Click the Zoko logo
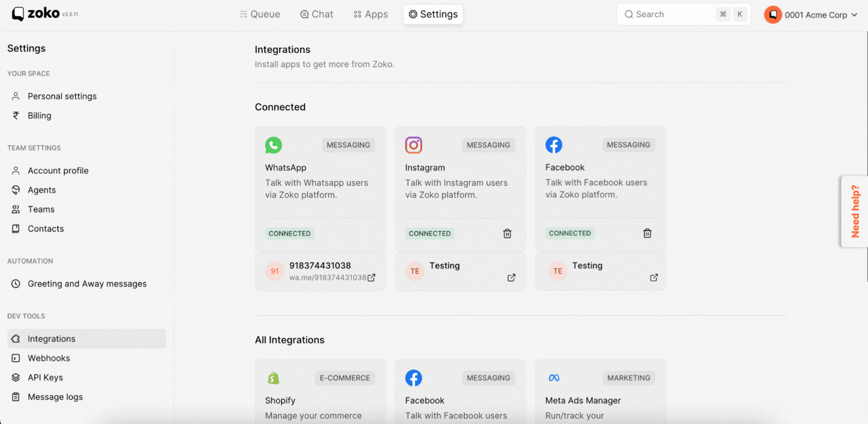 click(x=36, y=13)
